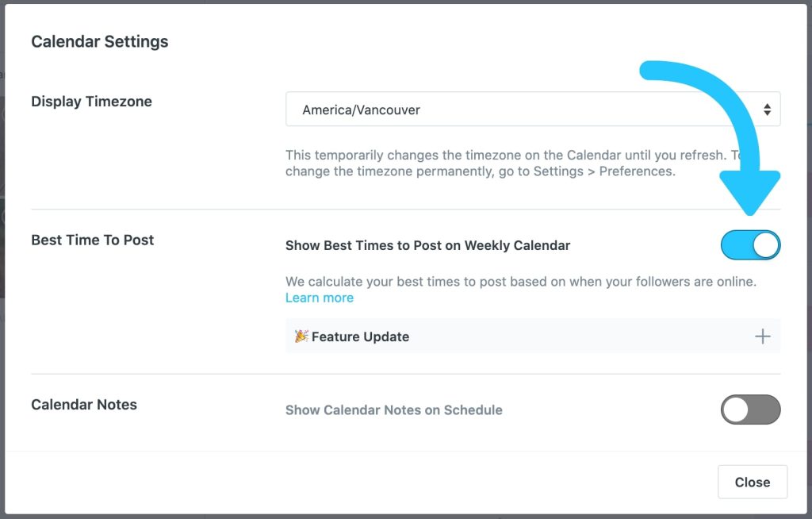Click the Show Calendar Notes on Schedule text
Viewport: 812px width, 519px height.
pos(393,410)
